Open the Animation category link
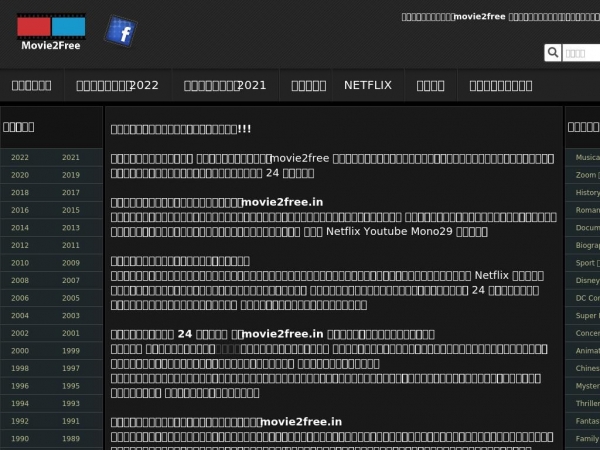The height and width of the screenshot is (450, 600). [x=587, y=351]
